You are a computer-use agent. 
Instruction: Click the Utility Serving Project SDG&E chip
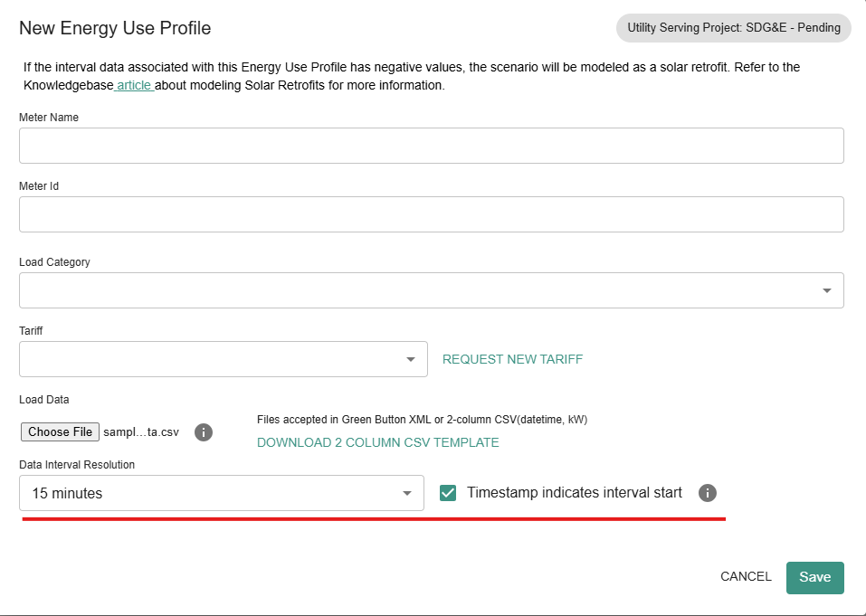(733, 28)
